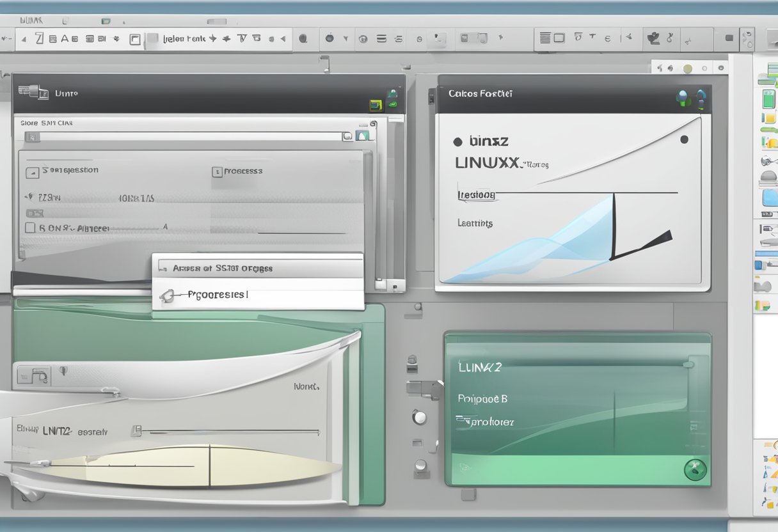This screenshot has width=778, height=532.
Task: Click the round white knob below the green panel's left connector
Action: [x=419, y=418]
